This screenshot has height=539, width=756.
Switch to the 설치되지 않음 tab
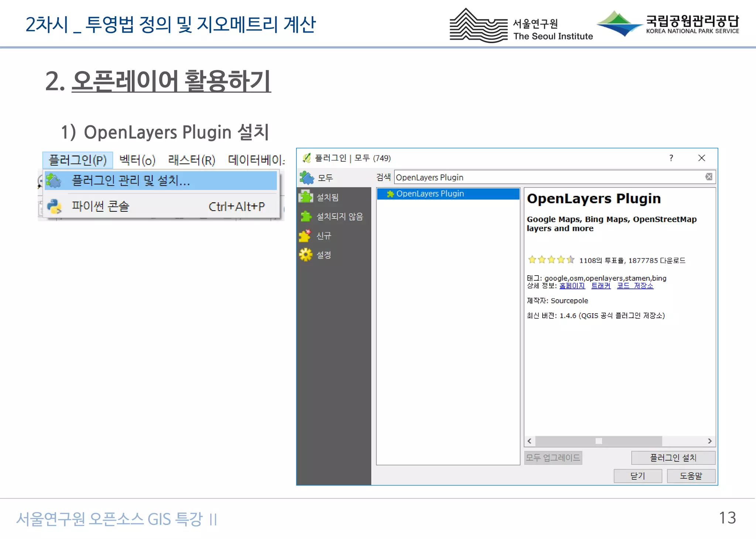[x=334, y=216]
